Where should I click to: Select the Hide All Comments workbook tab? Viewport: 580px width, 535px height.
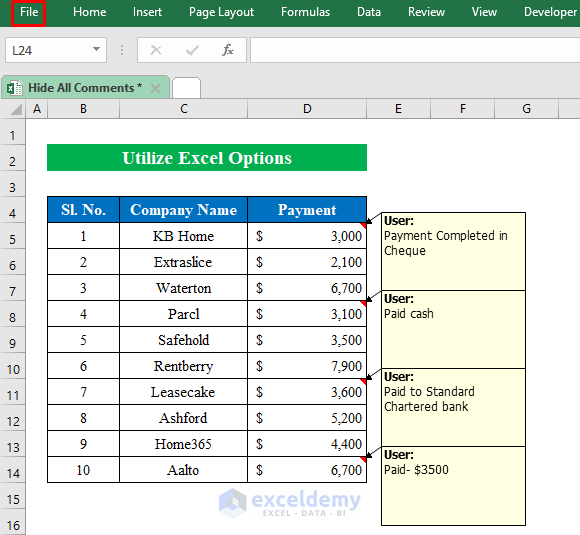pyautogui.click(x=85, y=88)
